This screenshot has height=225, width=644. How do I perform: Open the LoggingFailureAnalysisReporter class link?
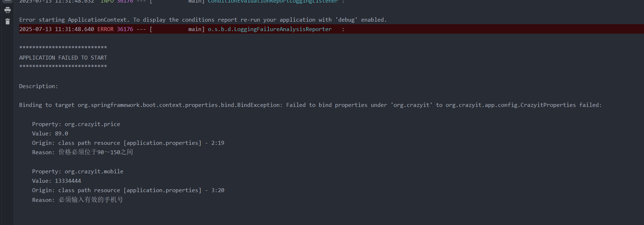tap(270, 29)
